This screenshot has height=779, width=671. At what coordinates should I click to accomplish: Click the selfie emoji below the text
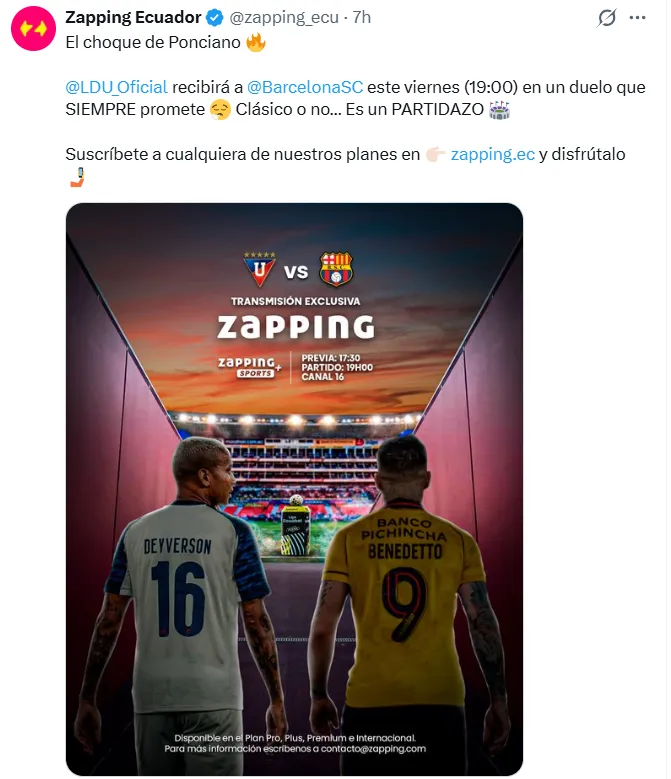click(x=77, y=177)
